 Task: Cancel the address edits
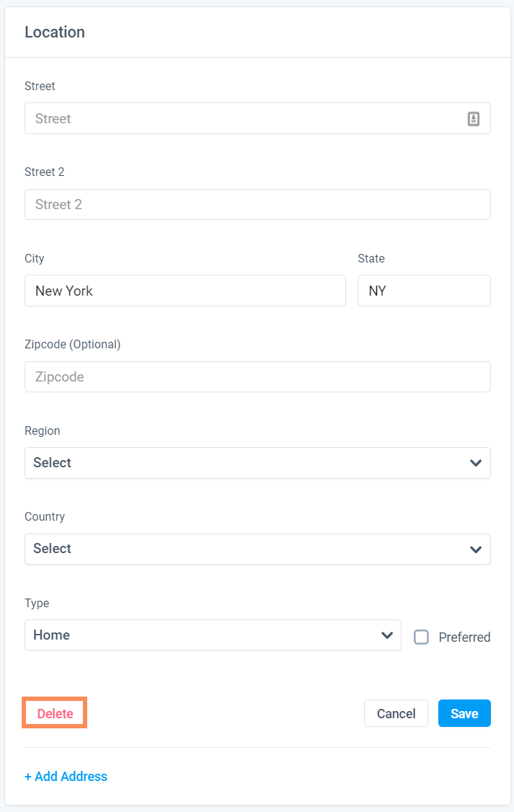pyautogui.click(x=396, y=714)
